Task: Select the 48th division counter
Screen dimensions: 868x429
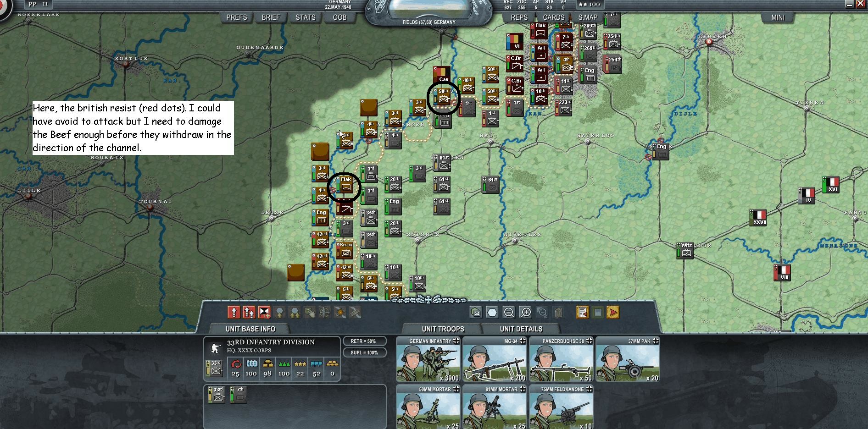Action: [x=466, y=85]
